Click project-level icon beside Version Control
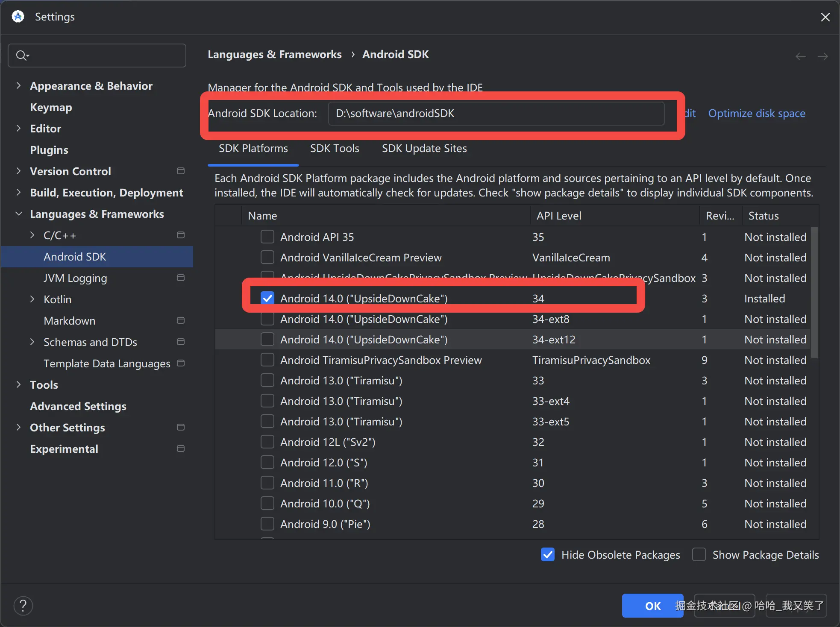Screen dimensions: 840x627 click(181, 171)
